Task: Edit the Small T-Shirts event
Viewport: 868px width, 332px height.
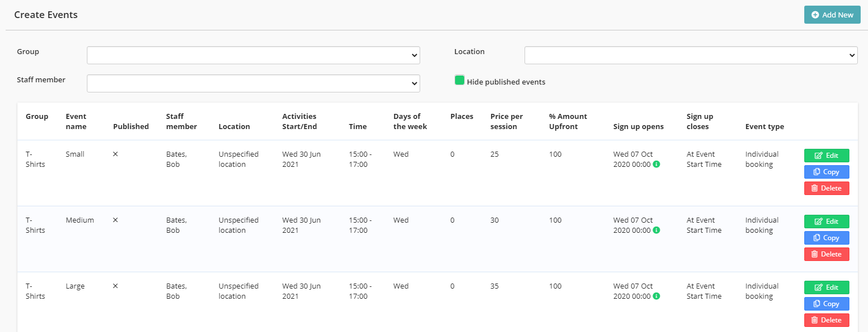Action: tap(826, 156)
